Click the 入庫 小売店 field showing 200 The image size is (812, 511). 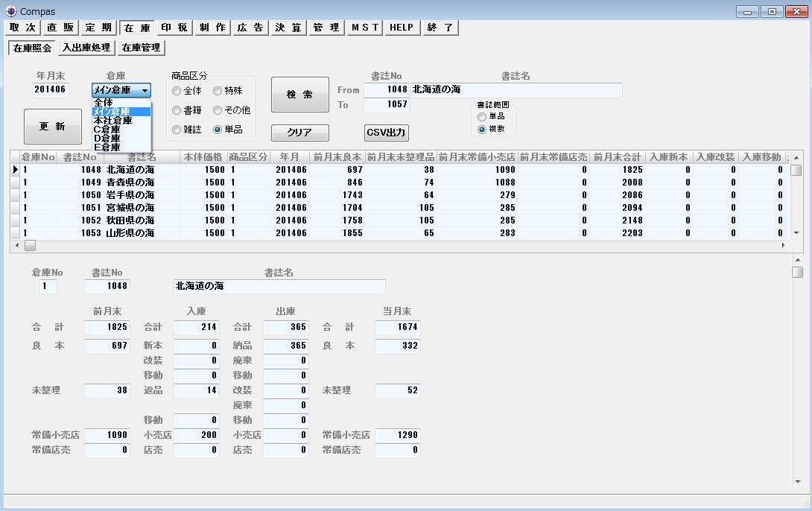[x=197, y=435]
